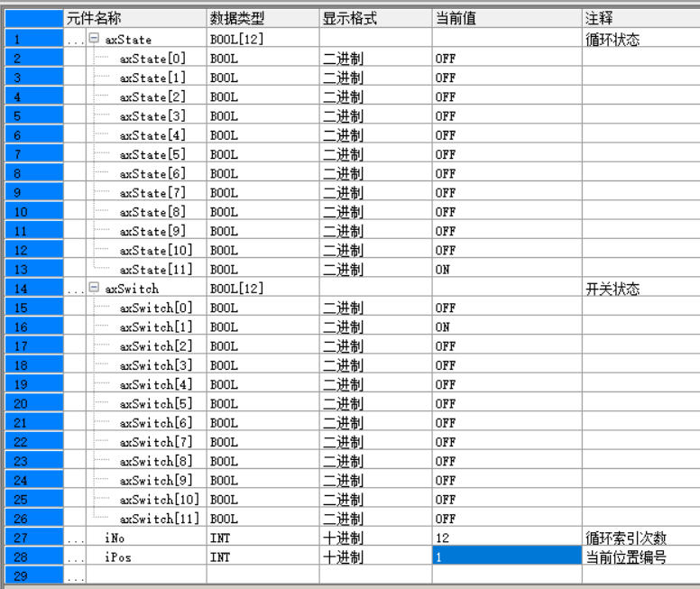Select row number 1 header

[32, 40]
